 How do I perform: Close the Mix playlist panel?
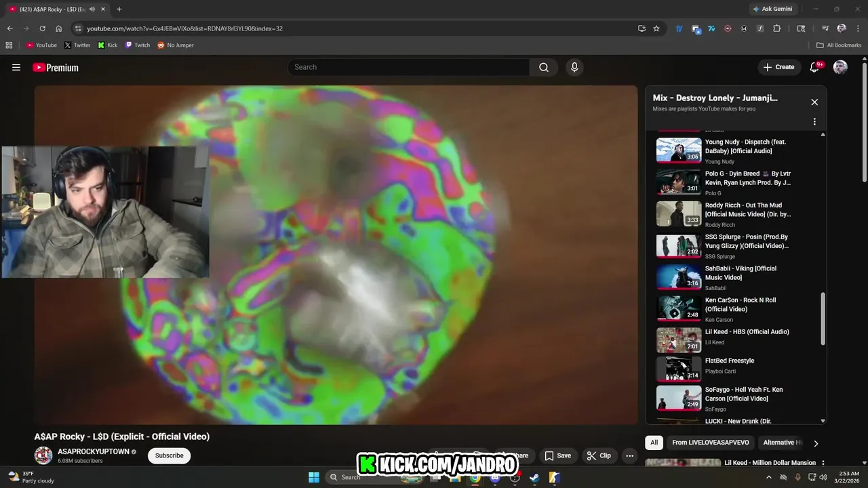pos(814,102)
